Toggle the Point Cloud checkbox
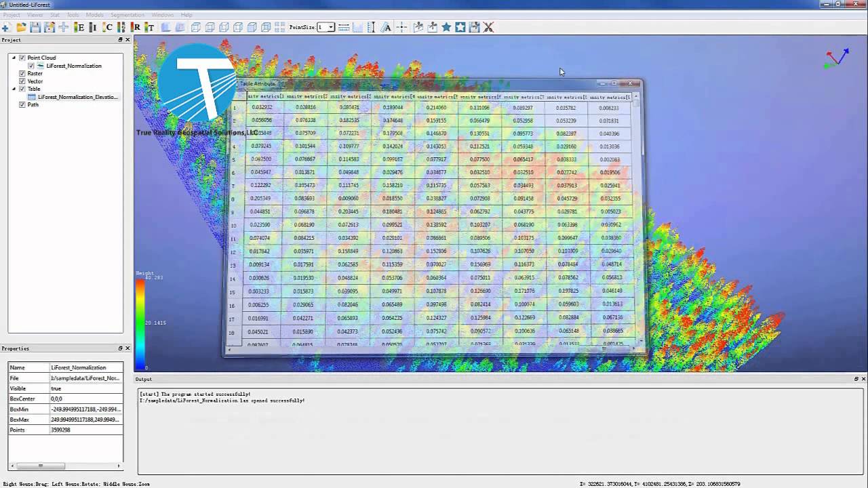This screenshot has height=488, width=868. 22,58
